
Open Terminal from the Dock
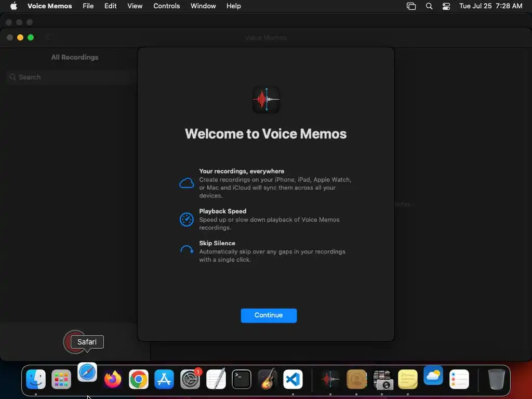click(242, 379)
